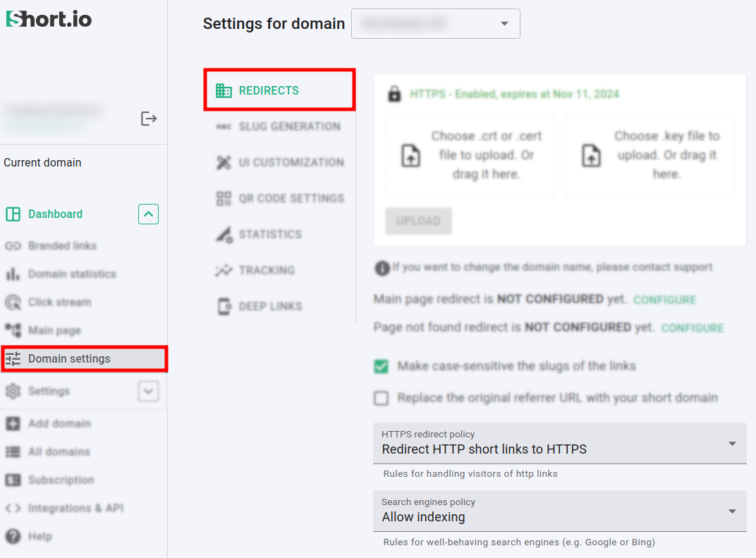Open the QR Code Settings tab

pos(291,199)
